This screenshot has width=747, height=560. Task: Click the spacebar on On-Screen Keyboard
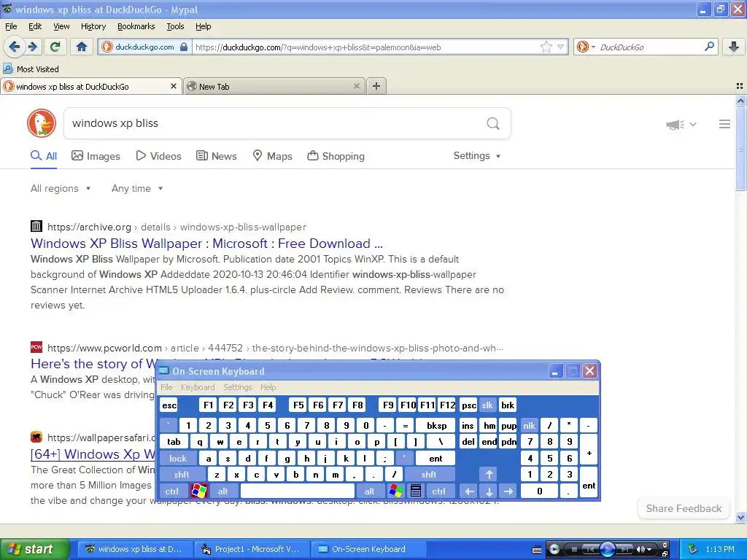(298, 491)
